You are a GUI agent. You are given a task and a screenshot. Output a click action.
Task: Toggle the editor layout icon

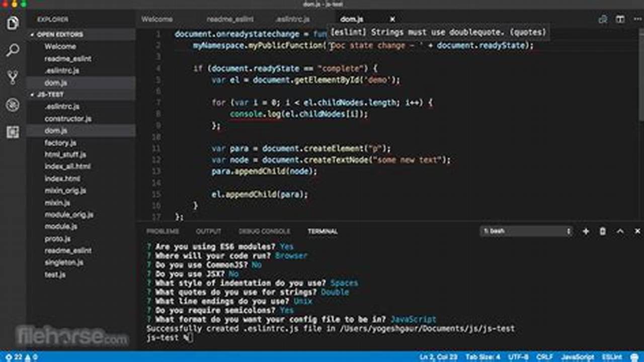620,19
